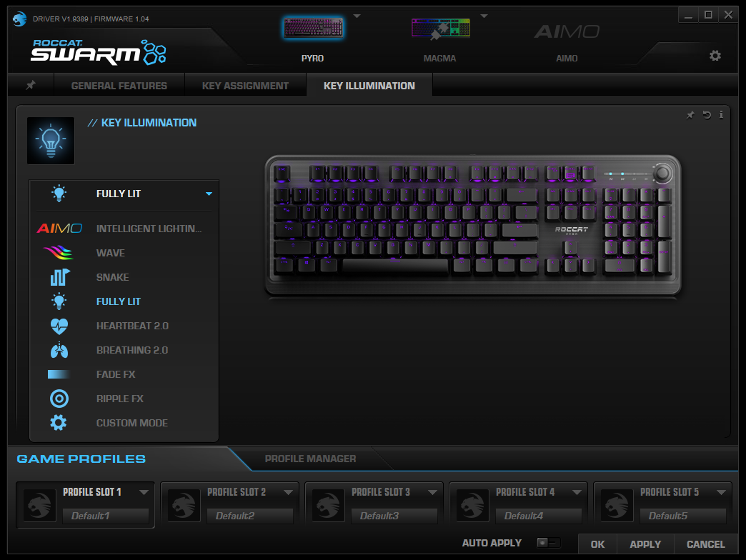Pick the Breathing 2.0 lungs icon
Image resolution: width=746 pixels, height=560 pixels.
pos(59,350)
